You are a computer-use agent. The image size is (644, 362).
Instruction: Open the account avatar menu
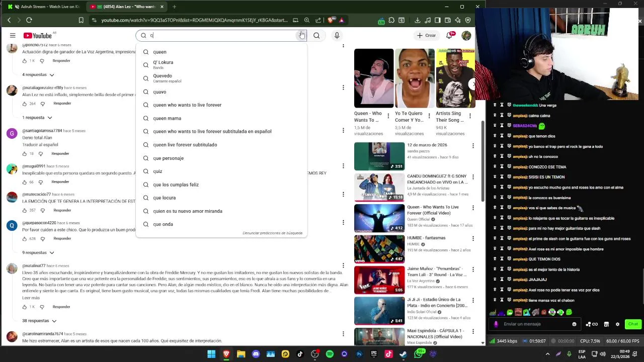466,35
